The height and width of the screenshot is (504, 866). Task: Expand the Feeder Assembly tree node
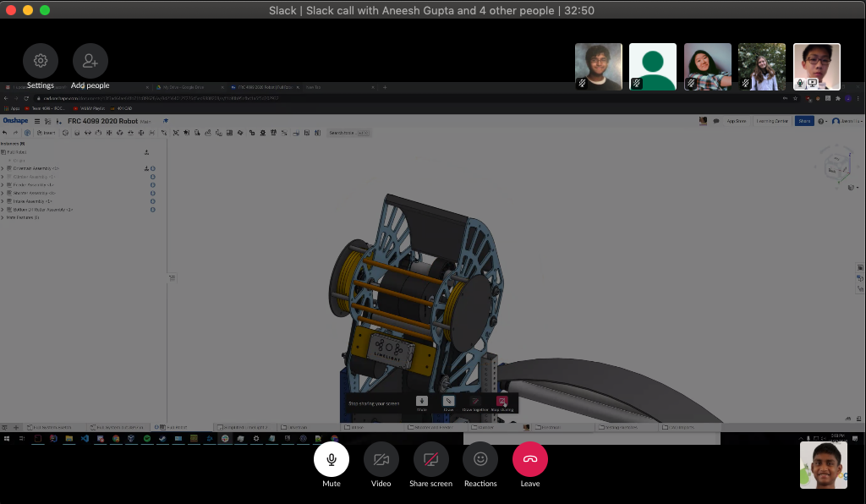coord(3,185)
